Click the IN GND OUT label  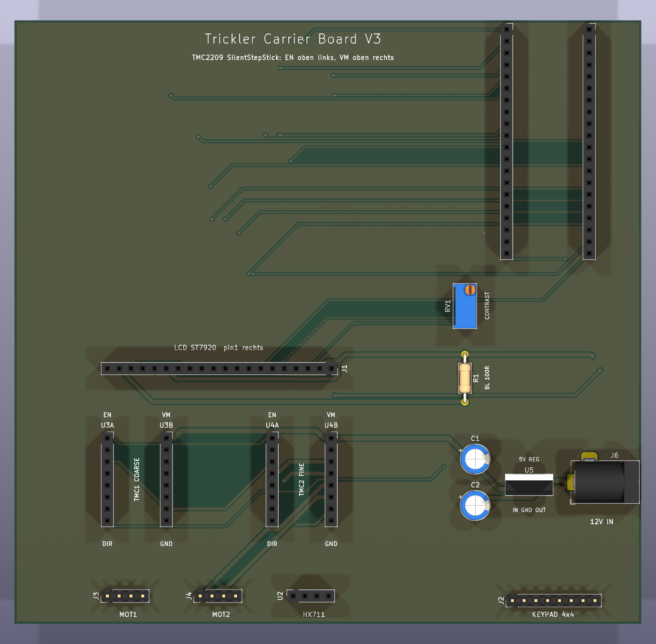[x=529, y=510]
